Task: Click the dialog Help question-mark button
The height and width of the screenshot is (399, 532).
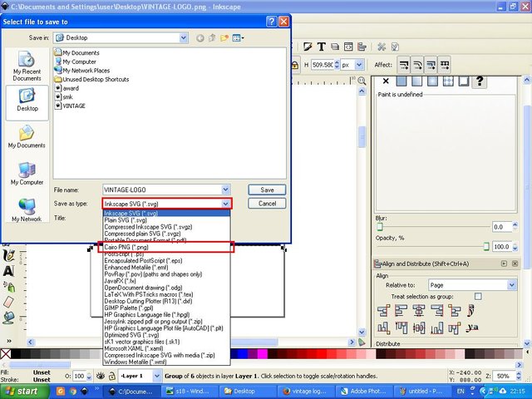Action: click(x=272, y=22)
